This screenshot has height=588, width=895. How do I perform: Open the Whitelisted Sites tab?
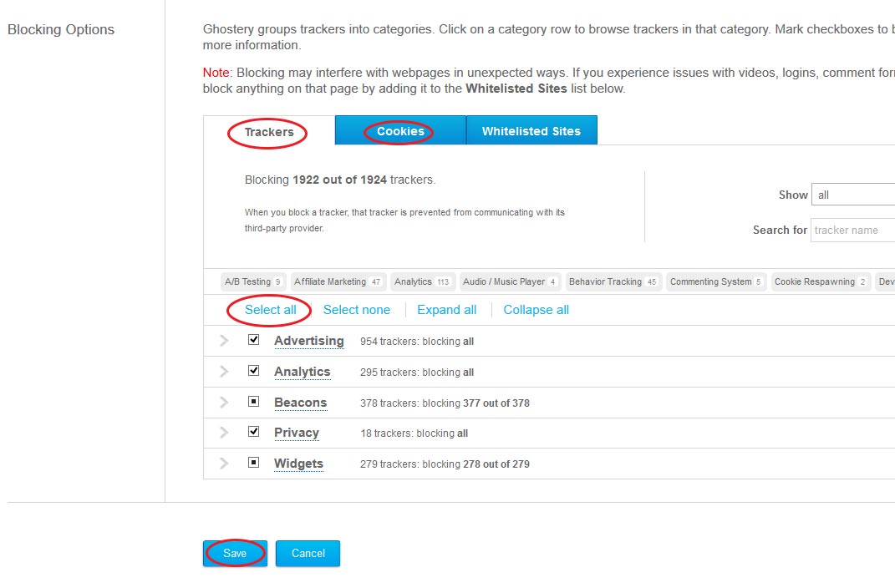point(531,130)
